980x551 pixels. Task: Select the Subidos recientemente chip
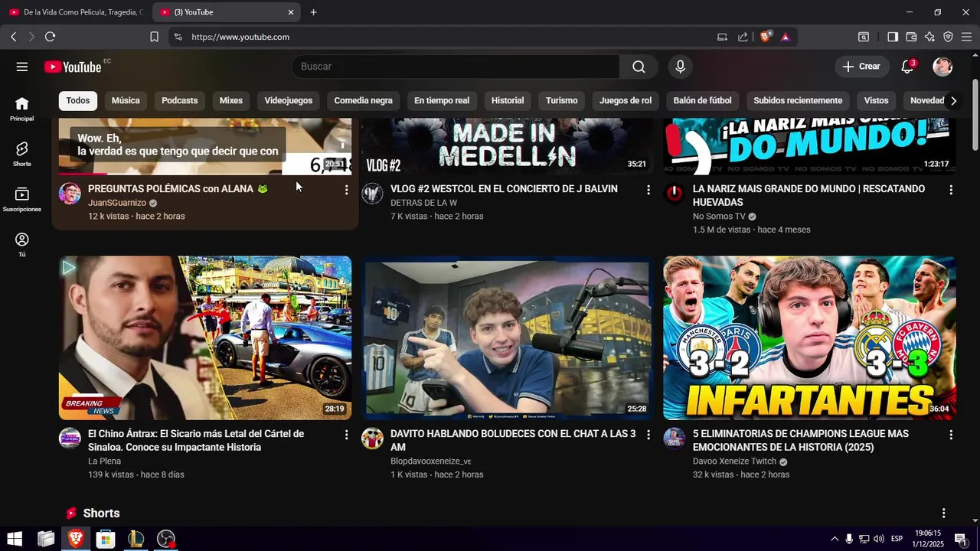tap(798, 100)
